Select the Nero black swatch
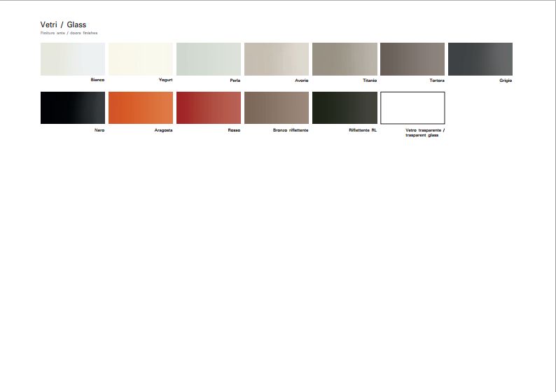The width and height of the screenshot is (556, 392). [73, 108]
